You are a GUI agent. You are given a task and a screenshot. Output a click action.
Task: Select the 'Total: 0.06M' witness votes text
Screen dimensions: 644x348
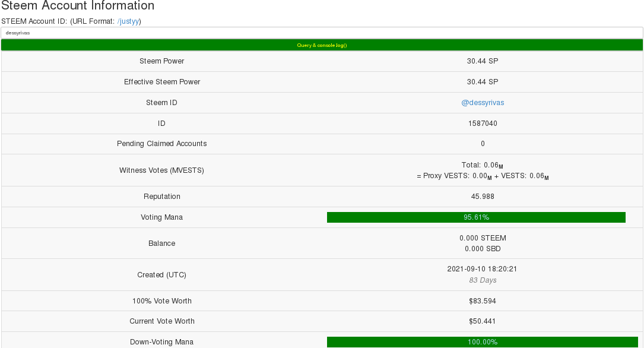482,165
